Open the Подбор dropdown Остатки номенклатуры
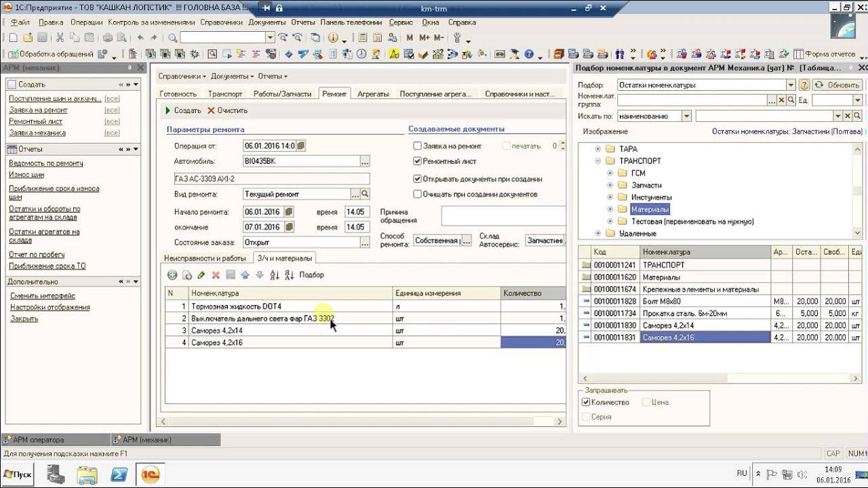The image size is (868, 488). 791,85
